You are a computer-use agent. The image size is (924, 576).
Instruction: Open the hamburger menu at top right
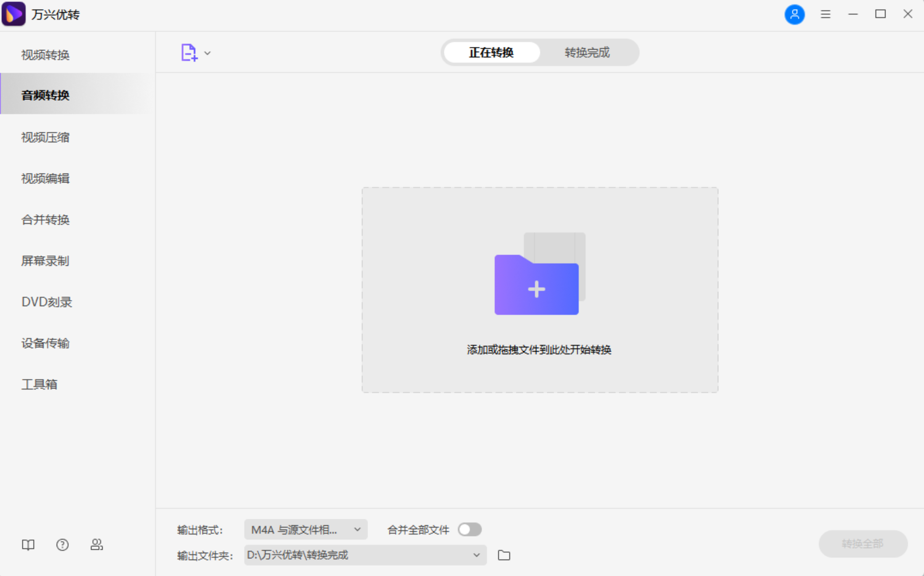coord(825,14)
